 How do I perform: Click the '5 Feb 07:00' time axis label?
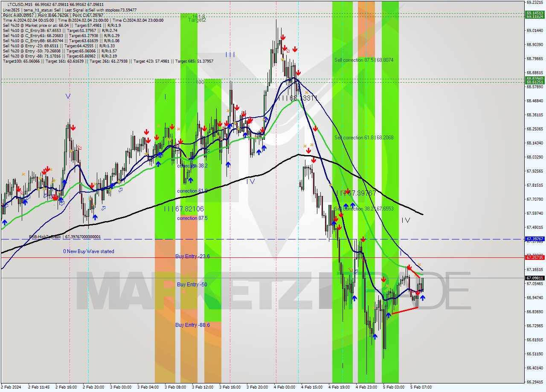[421, 387]
